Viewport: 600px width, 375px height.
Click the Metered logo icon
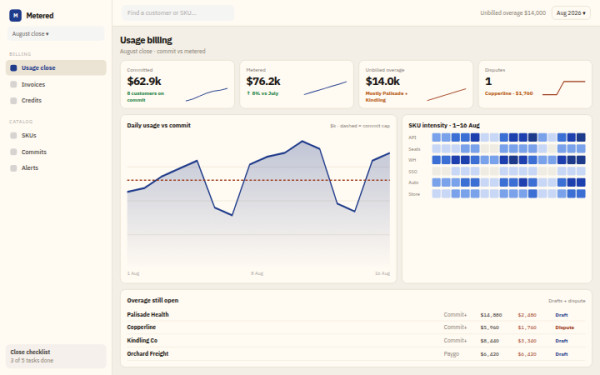[15, 15]
